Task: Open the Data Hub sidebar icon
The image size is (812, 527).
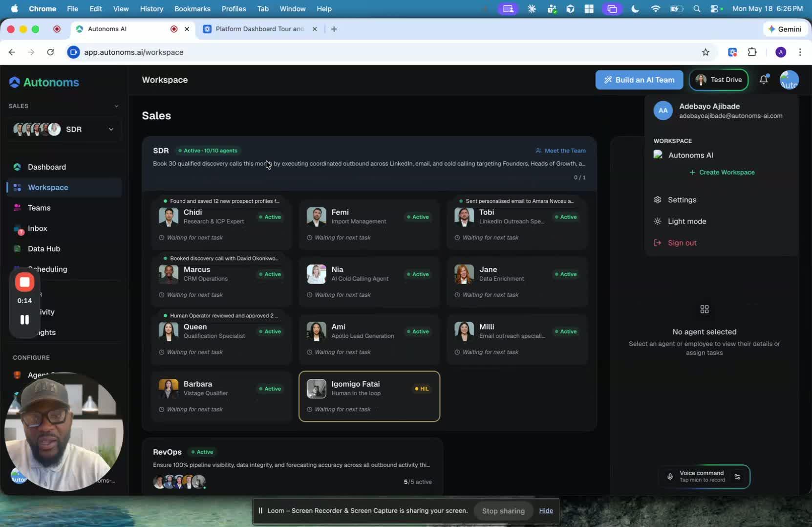Action: (x=18, y=249)
